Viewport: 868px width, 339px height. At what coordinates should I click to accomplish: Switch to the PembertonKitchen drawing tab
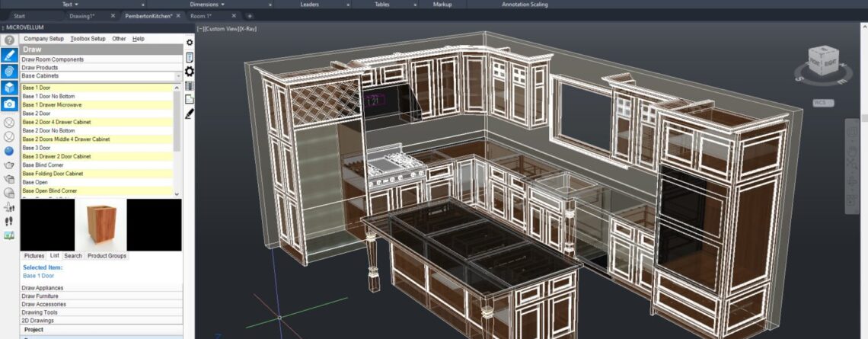(x=148, y=16)
